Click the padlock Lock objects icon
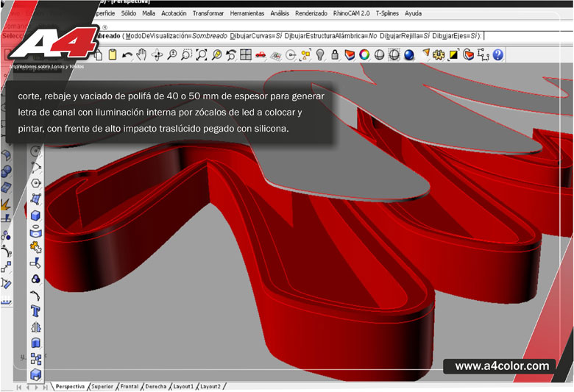 [x=335, y=54]
